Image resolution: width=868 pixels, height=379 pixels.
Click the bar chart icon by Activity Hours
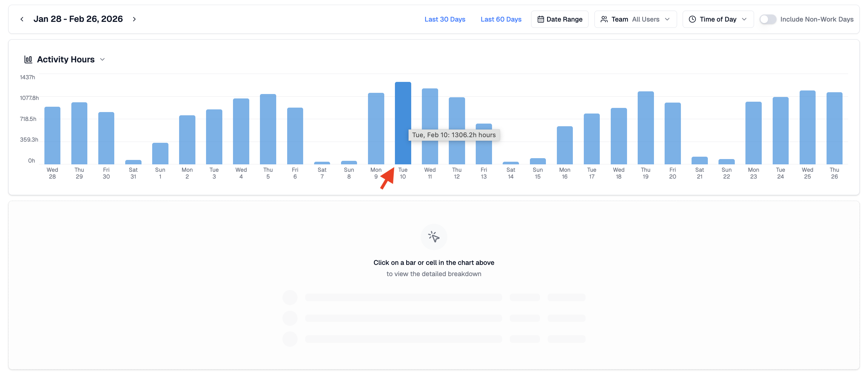click(x=28, y=60)
